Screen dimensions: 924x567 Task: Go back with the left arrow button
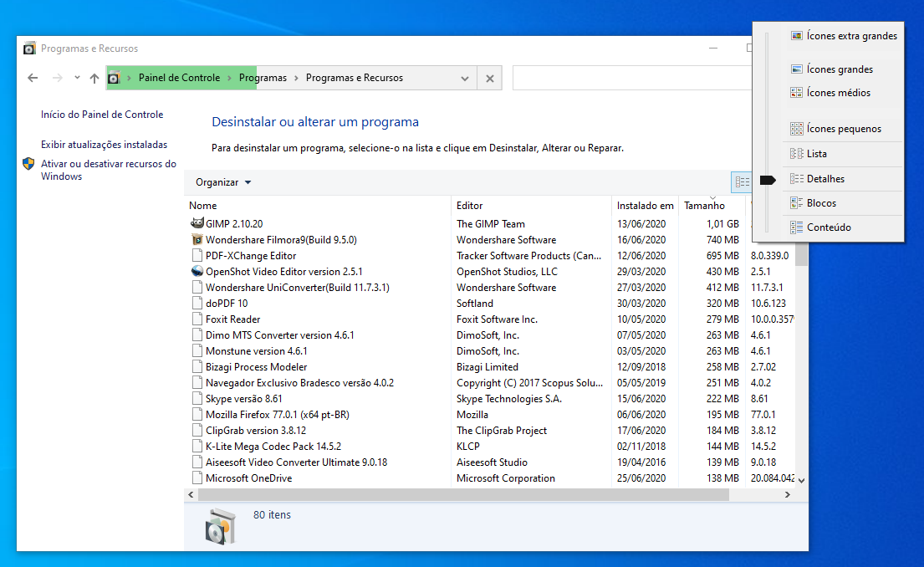pyautogui.click(x=33, y=78)
